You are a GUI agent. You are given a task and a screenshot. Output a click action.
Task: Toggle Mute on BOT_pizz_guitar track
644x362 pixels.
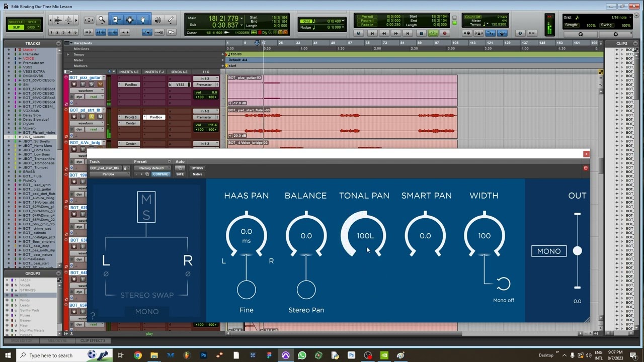(100, 84)
